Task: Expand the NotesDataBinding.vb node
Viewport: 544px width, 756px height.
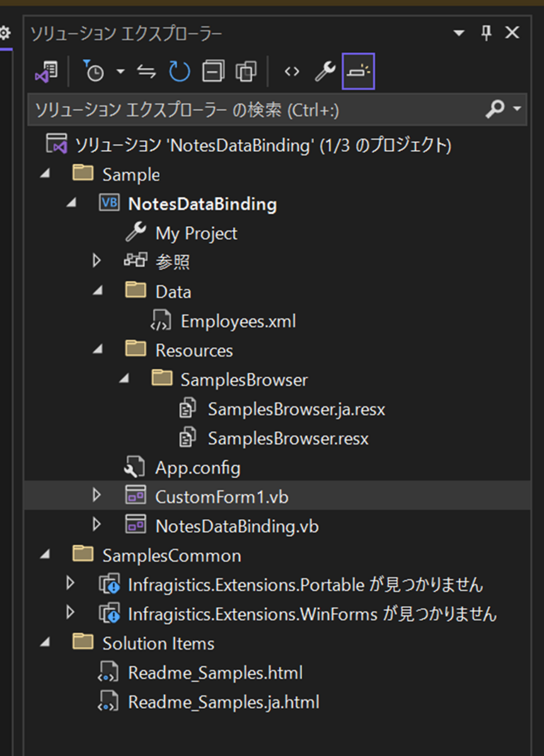Action: pos(96,524)
